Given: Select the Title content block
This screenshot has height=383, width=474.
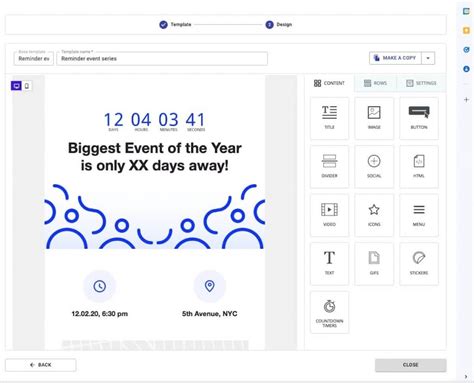Looking at the screenshot, I should [329, 118].
